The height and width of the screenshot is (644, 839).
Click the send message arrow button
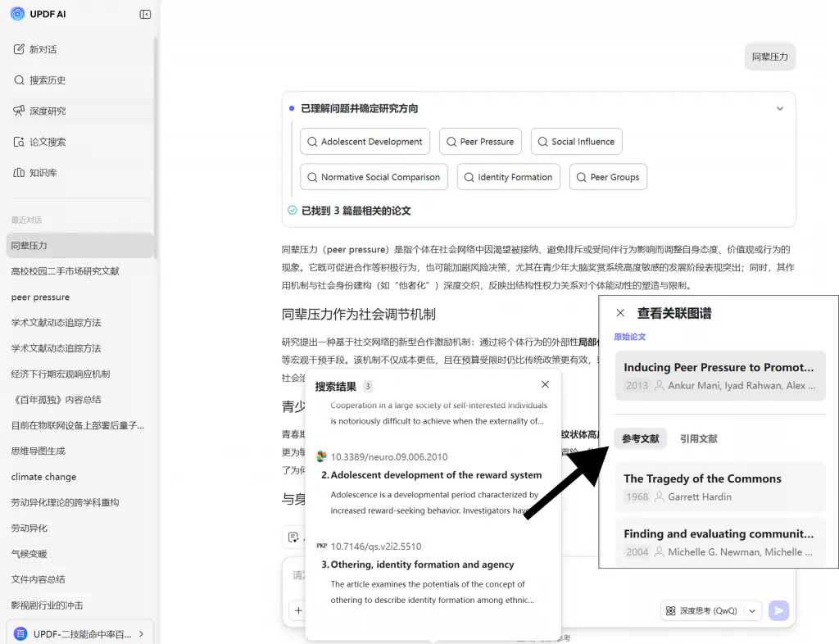click(778, 610)
